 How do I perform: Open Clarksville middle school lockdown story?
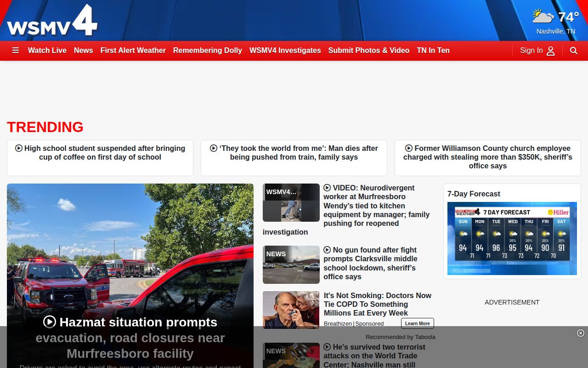[370, 263]
